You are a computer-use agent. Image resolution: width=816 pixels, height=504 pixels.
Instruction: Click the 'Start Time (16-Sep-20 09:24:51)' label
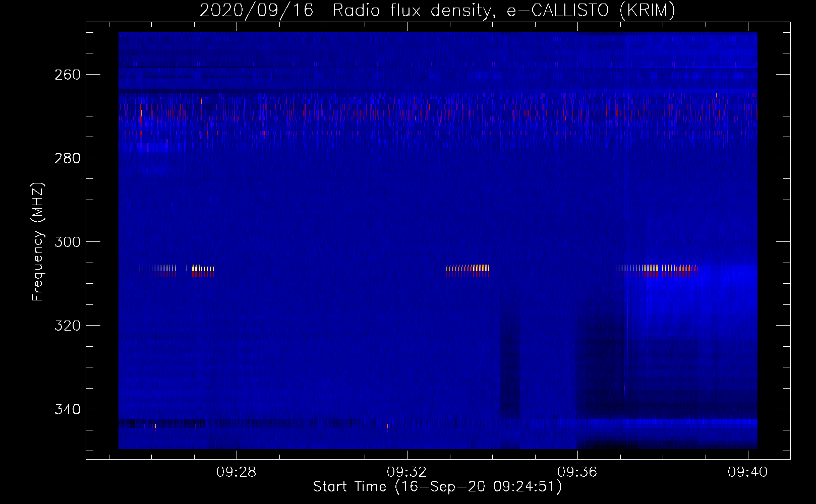(437, 487)
